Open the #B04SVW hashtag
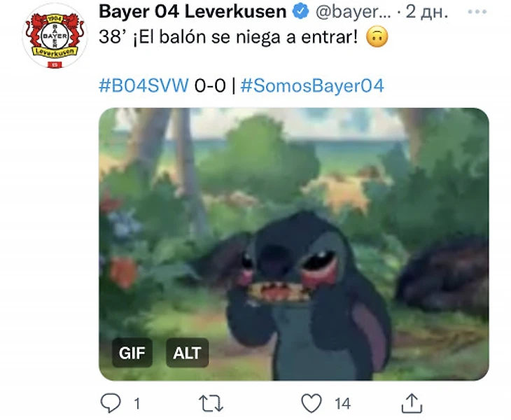This screenshot has height=420, width=511. pyautogui.click(x=143, y=85)
